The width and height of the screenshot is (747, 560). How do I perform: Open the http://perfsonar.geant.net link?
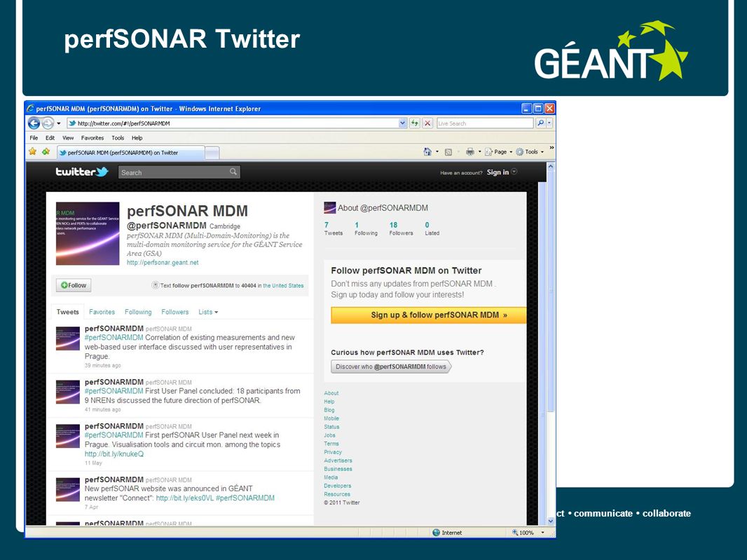point(163,263)
